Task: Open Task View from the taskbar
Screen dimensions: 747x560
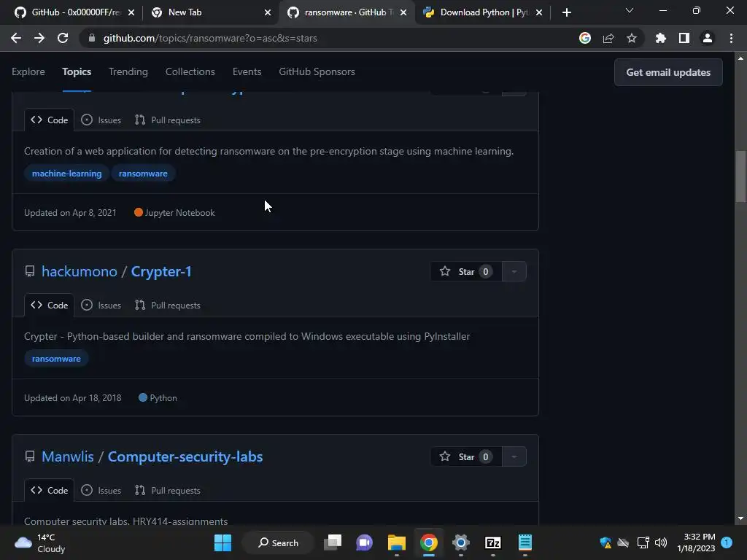Action: pyautogui.click(x=333, y=542)
